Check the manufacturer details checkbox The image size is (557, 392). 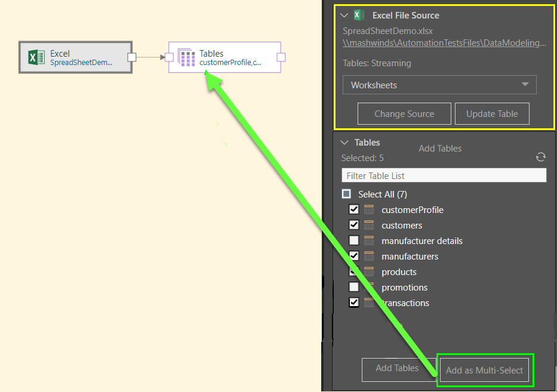click(354, 241)
